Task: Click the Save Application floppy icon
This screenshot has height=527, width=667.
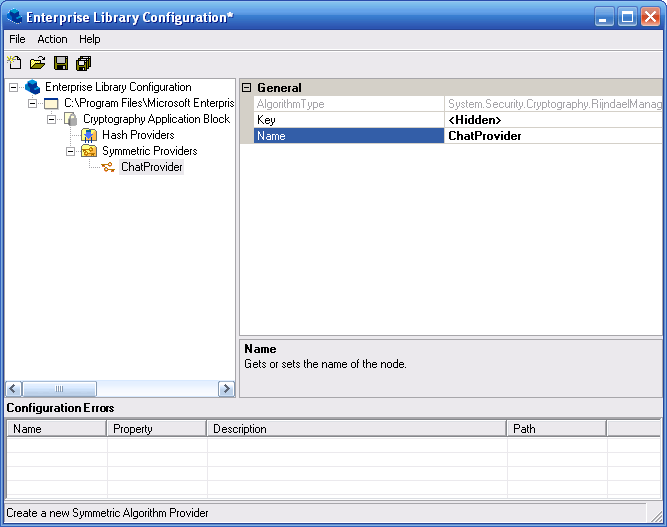Action: 61,63
